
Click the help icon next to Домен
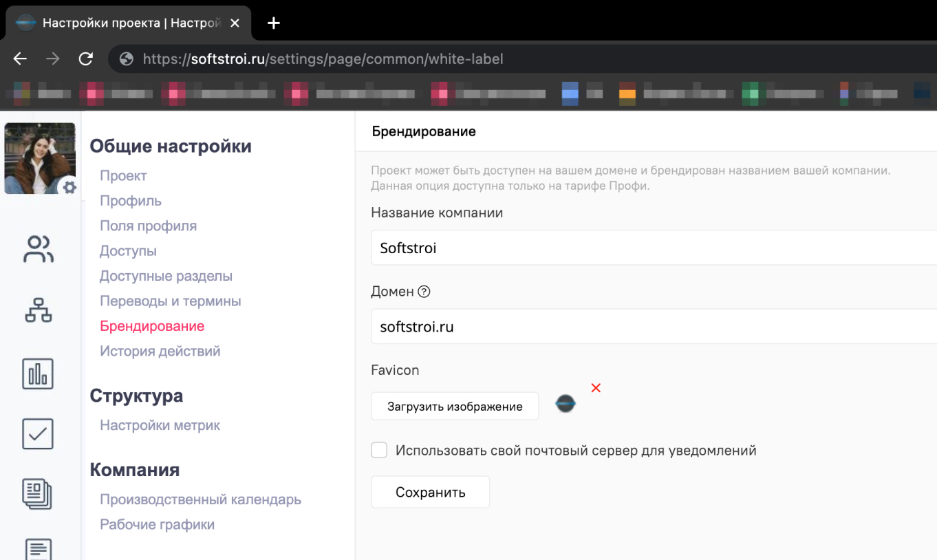(x=424, y=292)
